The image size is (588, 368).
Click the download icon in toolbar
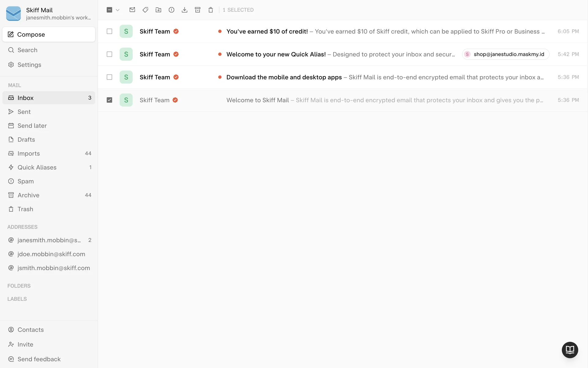(184, 10)
